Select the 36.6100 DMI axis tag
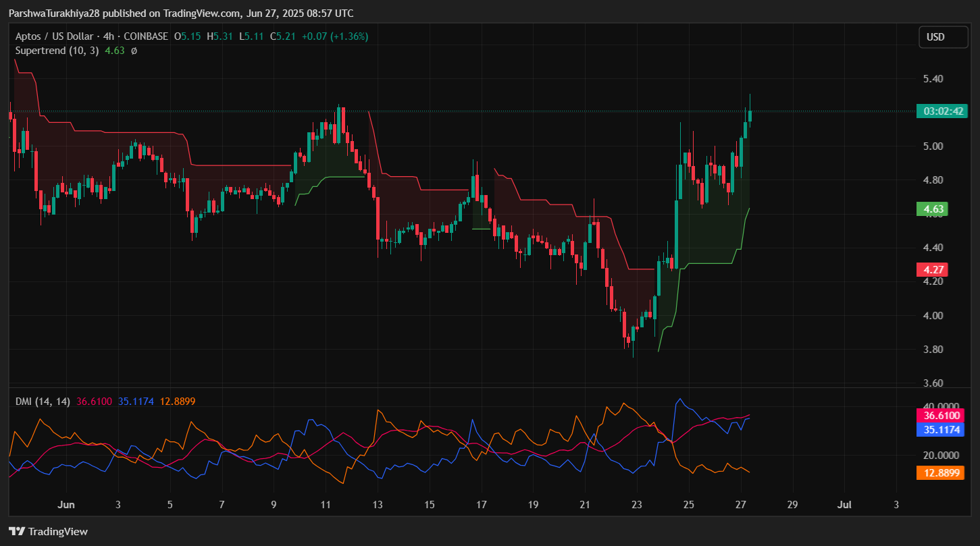 [x=938, y=416]
